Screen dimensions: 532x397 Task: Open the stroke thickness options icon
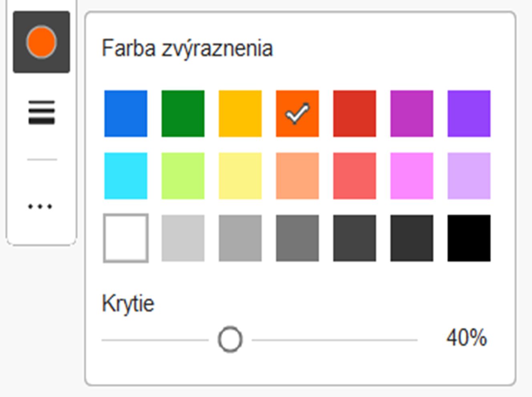coord(41,113)
